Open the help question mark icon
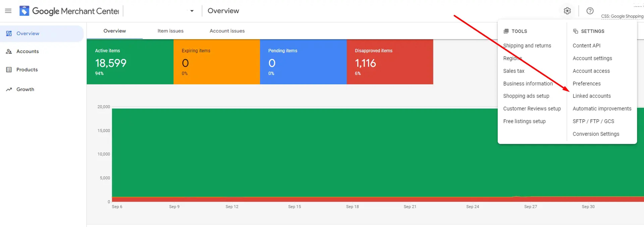The height and width of the screenshot is (227, 644). pyautogui.click(x=590, y=11)
